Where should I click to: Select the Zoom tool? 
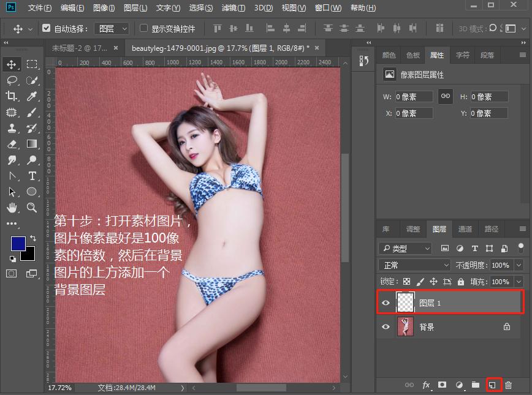tap(32, 206)
